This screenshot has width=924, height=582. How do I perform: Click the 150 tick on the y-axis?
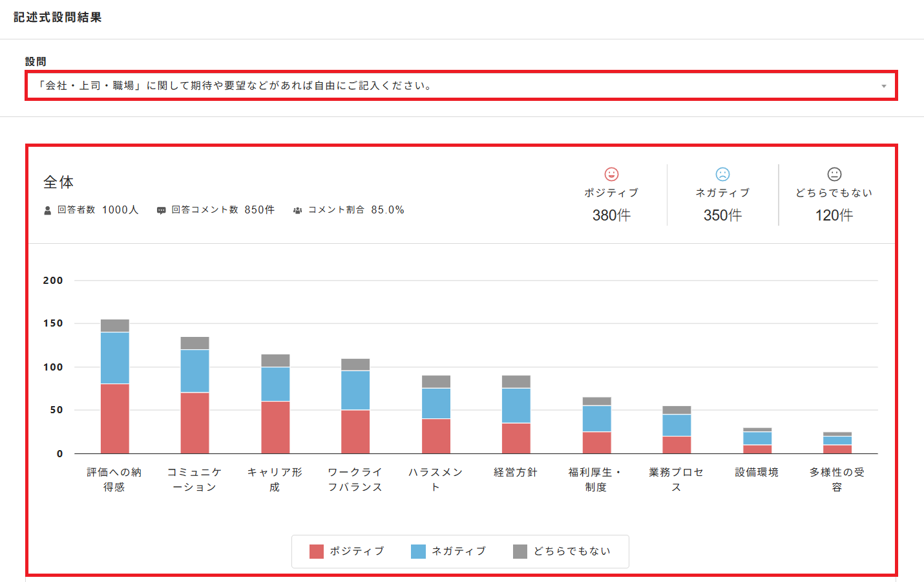[x=53, y=323]
